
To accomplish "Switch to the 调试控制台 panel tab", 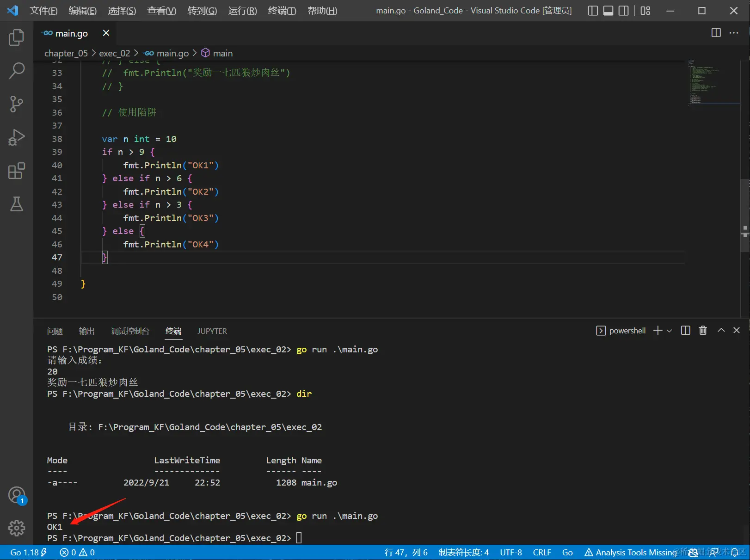I will tap(130, 331).
